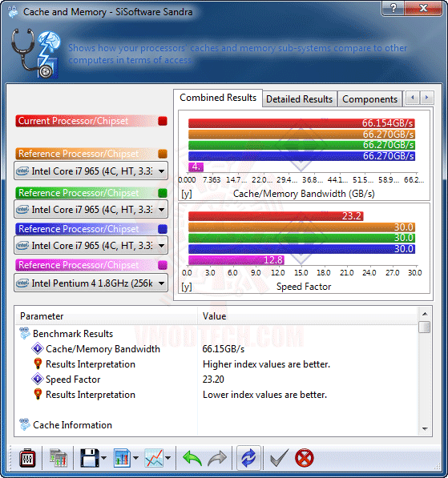Click the help question mark title button
The height and width of the screenshot is (478, 448).
pyautogui.click(x=393, y=8)
